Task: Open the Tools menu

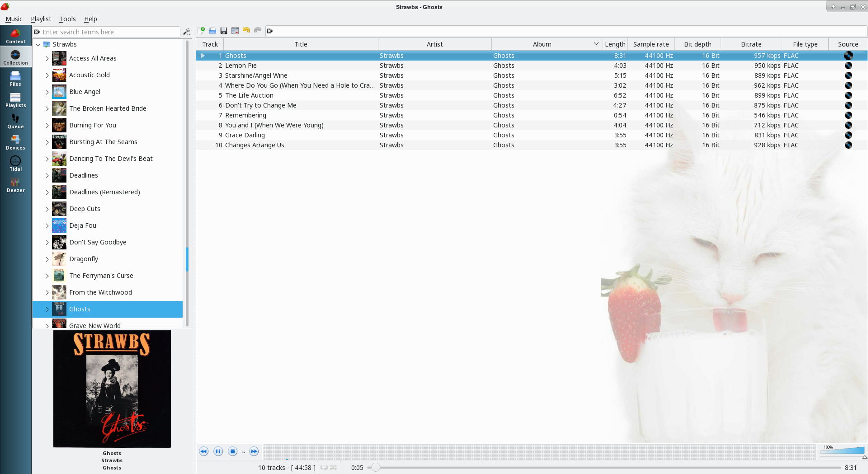Action: coord(67,19)
